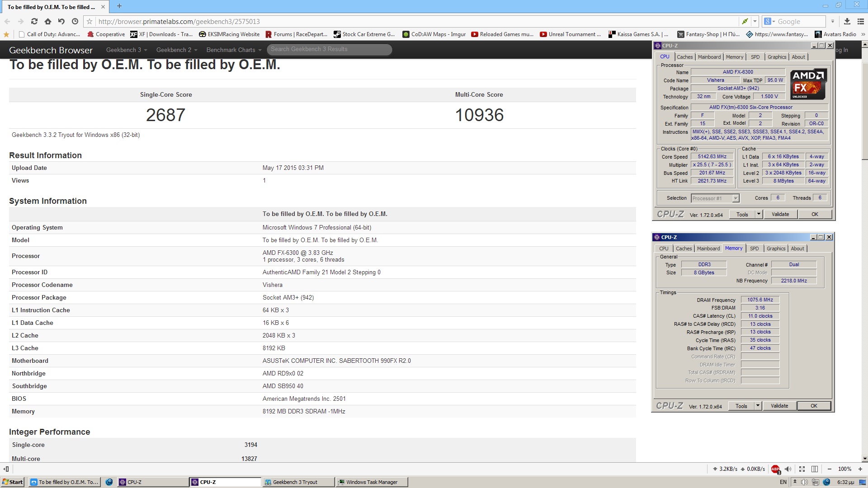Viewport: 868px width, 488px height.
Task: Reload the page with the refresh icon
Action: click(34, 21)
